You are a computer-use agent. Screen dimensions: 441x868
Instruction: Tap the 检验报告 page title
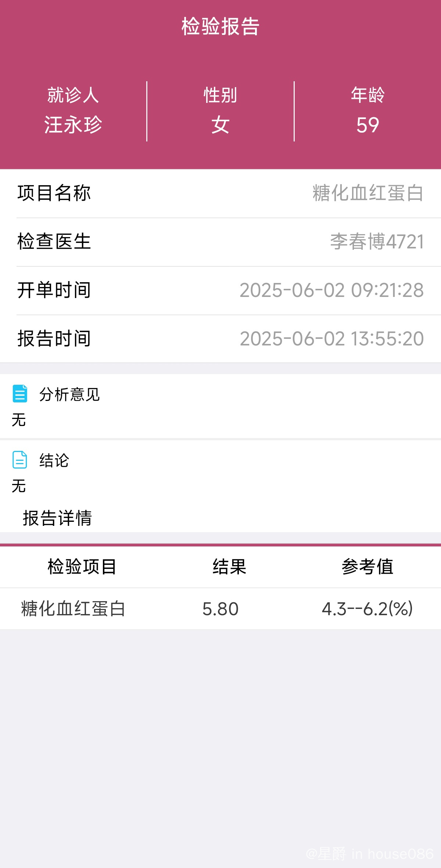pyautogui.click(x=220, y=26)
